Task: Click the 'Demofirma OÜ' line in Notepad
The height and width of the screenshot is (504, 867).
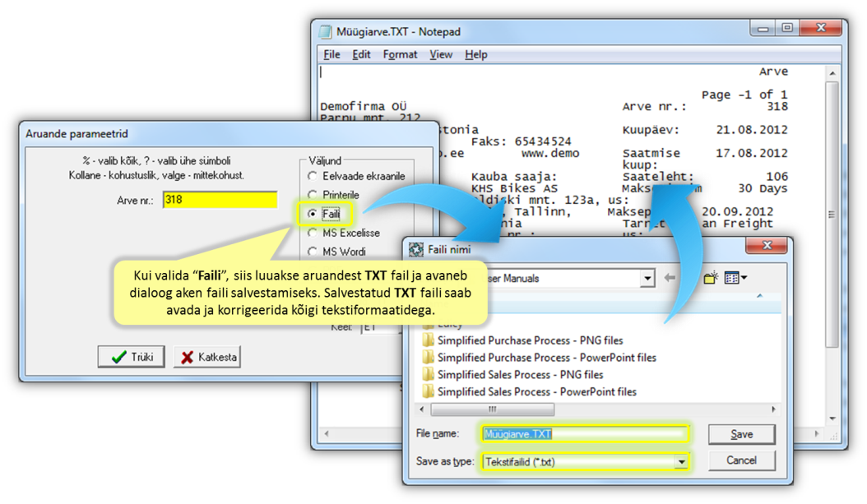Action: [x=364, y=106]
